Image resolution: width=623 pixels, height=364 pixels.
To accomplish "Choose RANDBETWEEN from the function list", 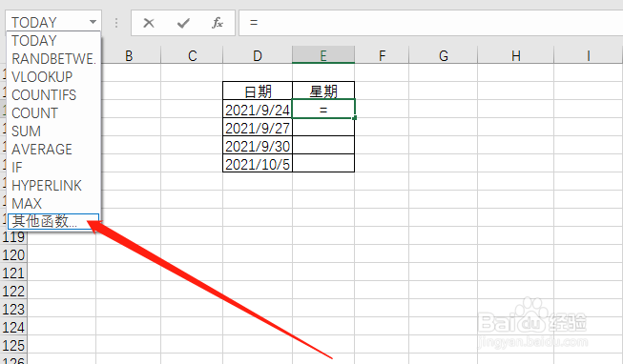I will click(x=53, y=59).
